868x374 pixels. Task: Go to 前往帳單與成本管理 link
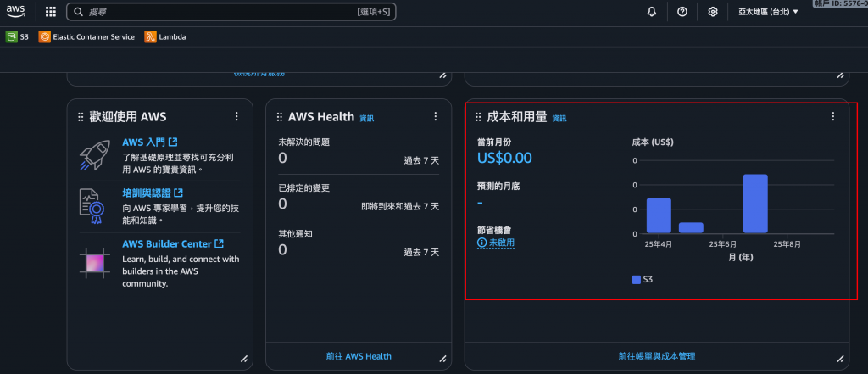pos(657,356)
